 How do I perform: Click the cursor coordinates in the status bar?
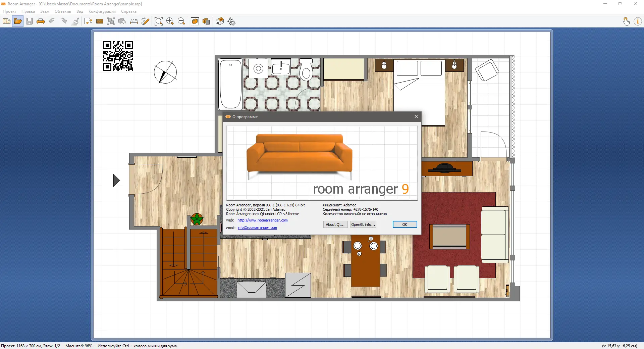pos(620,346)
